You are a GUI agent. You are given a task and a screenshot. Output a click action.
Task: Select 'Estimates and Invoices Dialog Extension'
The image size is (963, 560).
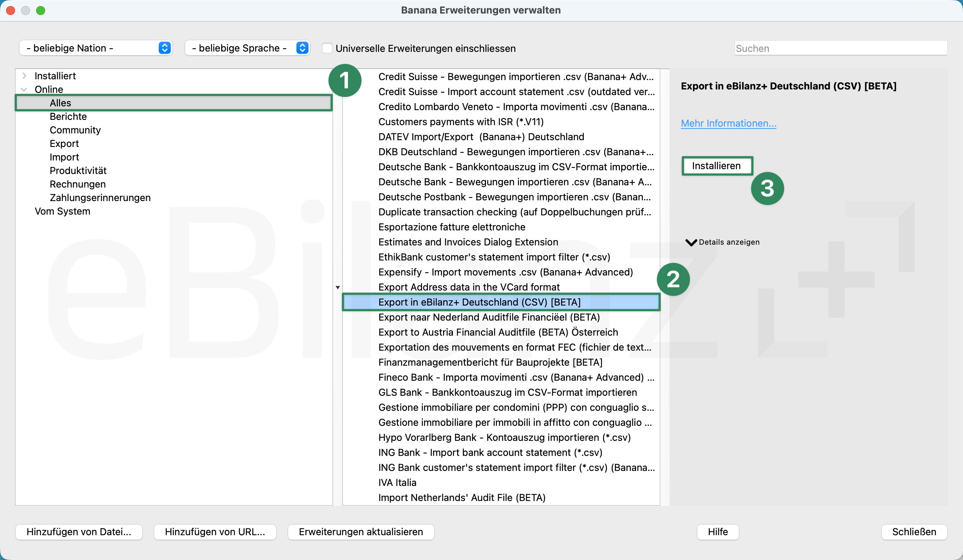pos(501,242)
